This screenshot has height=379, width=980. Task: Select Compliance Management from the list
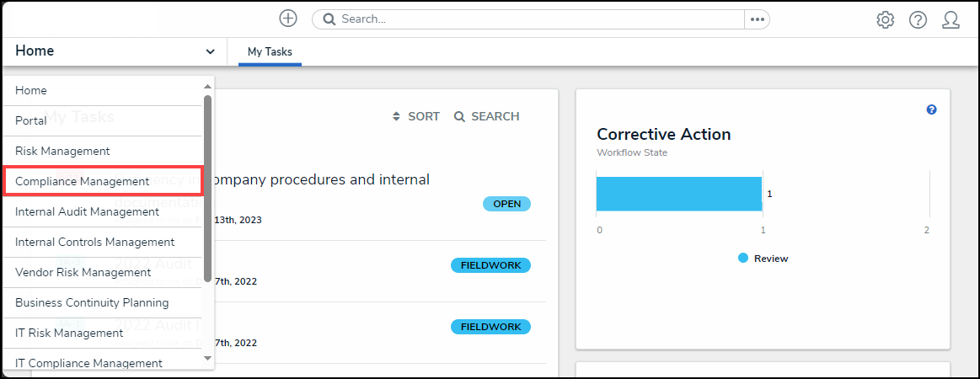point(102,181)
